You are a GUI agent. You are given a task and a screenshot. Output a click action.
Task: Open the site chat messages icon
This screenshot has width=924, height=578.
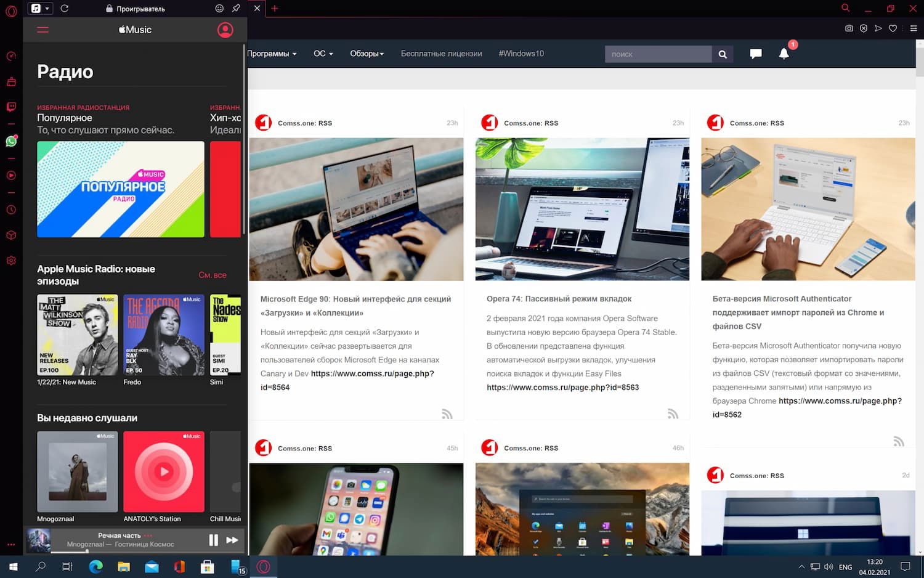point(756,54)
